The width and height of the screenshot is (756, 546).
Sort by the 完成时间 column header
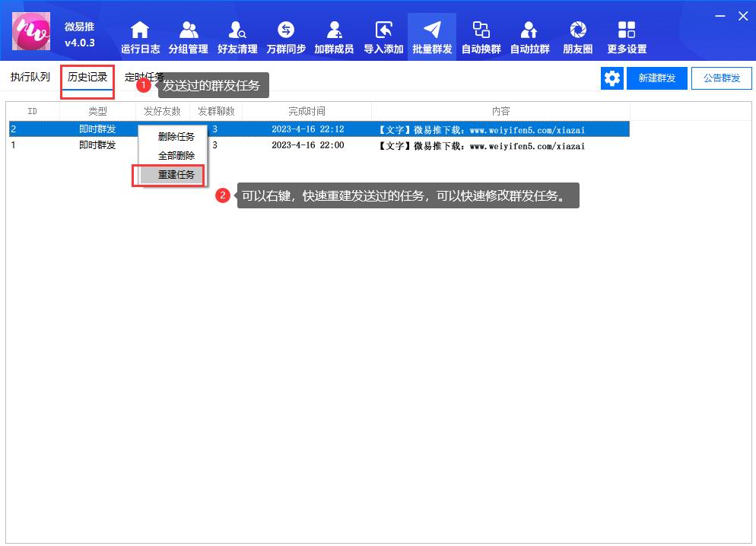pos(307,111)
